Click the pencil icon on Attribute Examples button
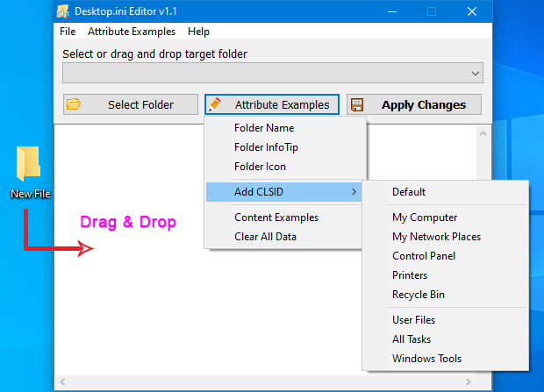Viewport: 544px width, 392px height. (x=215, y=105)
